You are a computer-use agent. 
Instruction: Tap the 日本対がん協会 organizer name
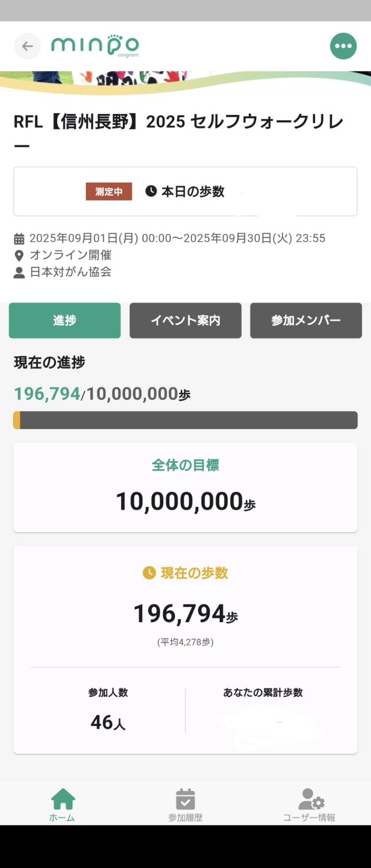pyautogui.click(x=70, y=272)
